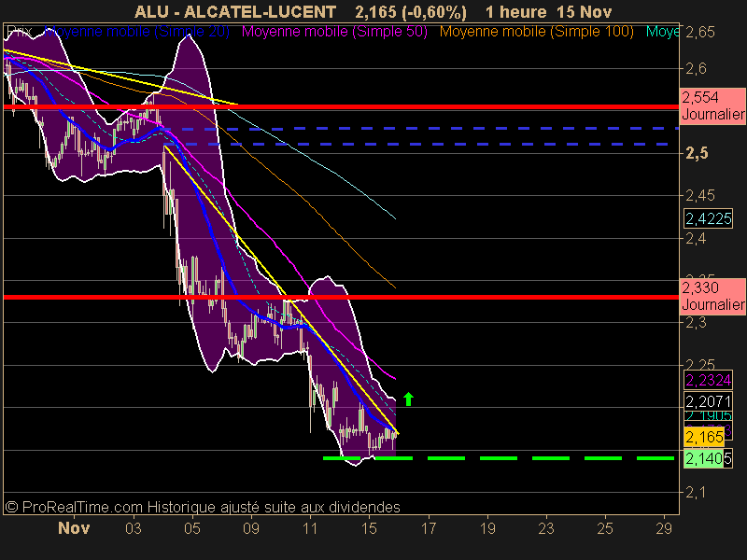
Task: Click the cyan 2,4225 moving average value
Action: (708, 218)
